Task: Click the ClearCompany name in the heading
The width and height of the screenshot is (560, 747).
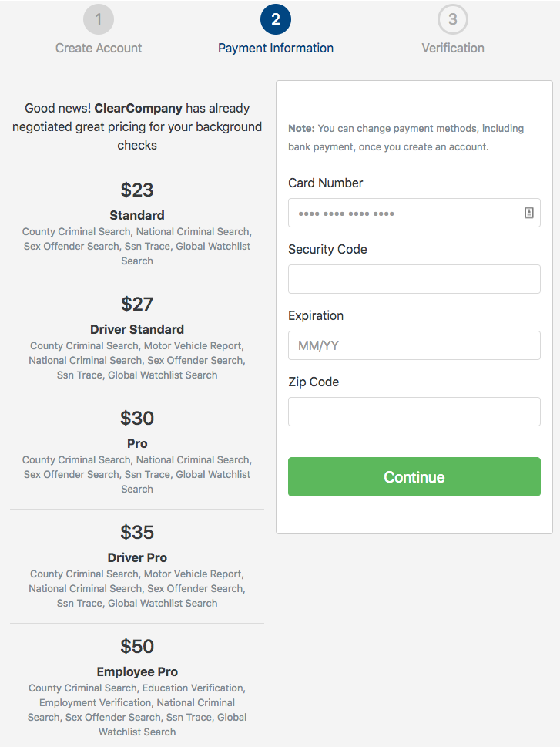Action: click(x=138, y=108)
